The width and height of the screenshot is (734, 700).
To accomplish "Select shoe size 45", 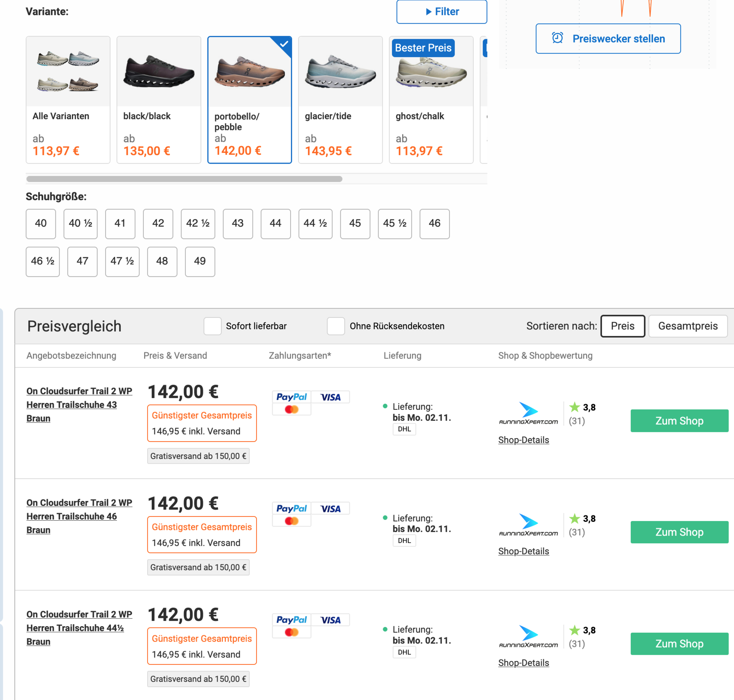I will [355, 224].
